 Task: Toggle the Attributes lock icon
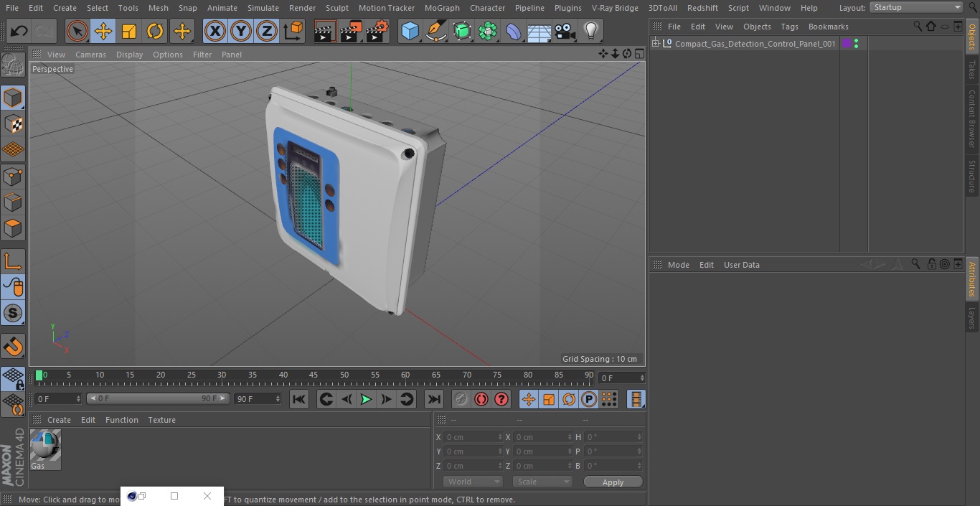click(x=931, y=264)
